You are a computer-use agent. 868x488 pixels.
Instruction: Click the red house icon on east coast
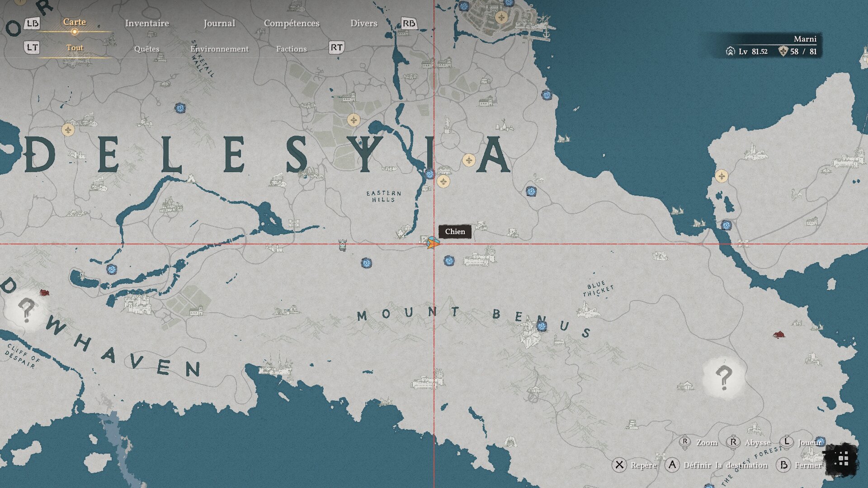(778, 335)
